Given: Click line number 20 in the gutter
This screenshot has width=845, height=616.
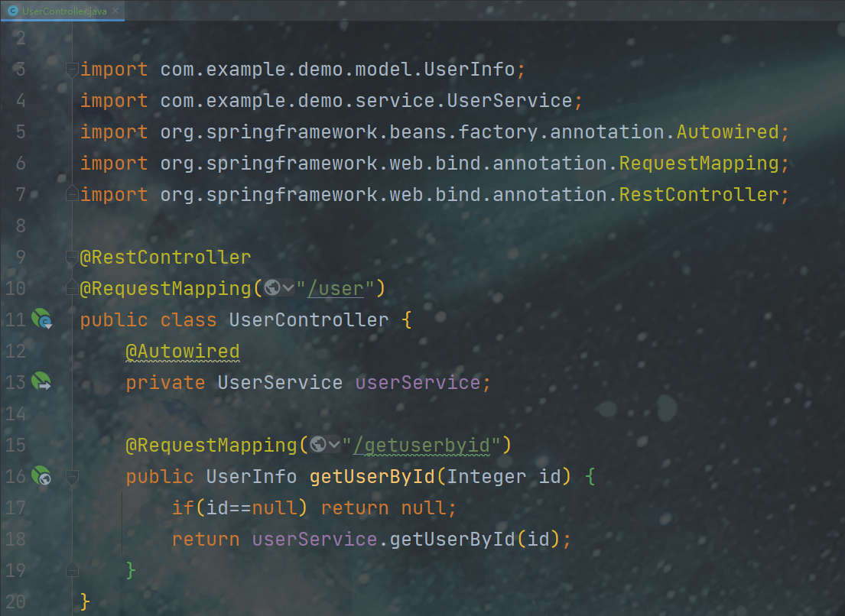Looking at the screenshot, I should tap(15, 601).
